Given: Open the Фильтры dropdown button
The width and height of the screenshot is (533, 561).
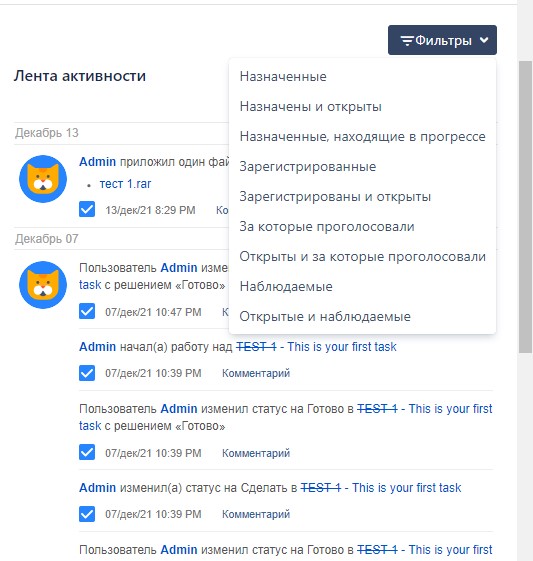Looking at the screenshot, I should tap(442, 40).
